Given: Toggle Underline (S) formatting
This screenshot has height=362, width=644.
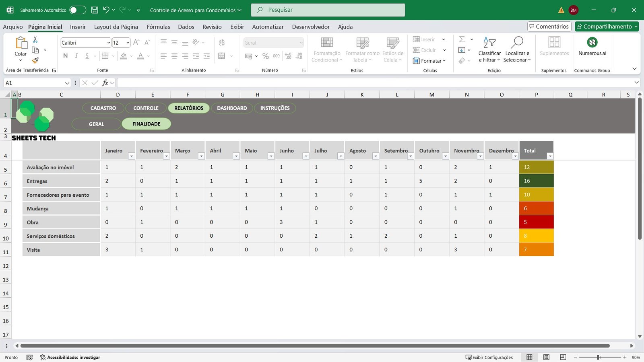Looking at the screenshot, I should click(87, 56).
